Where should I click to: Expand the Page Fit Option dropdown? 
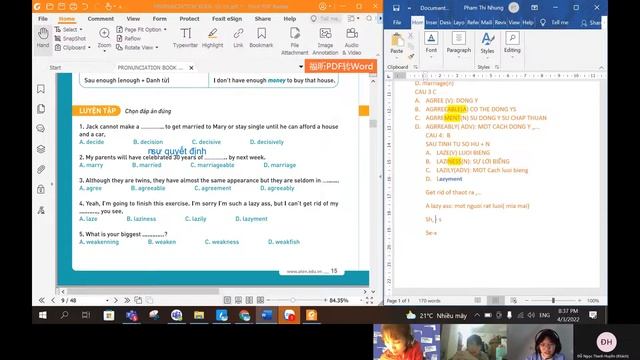point(165,29)
